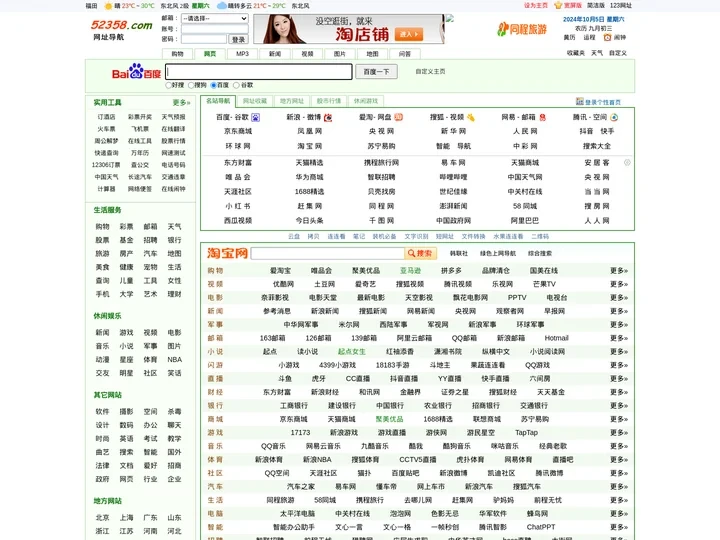
Task: Open the 邮箱 provider dropdown
Action: tap(215, 18)
